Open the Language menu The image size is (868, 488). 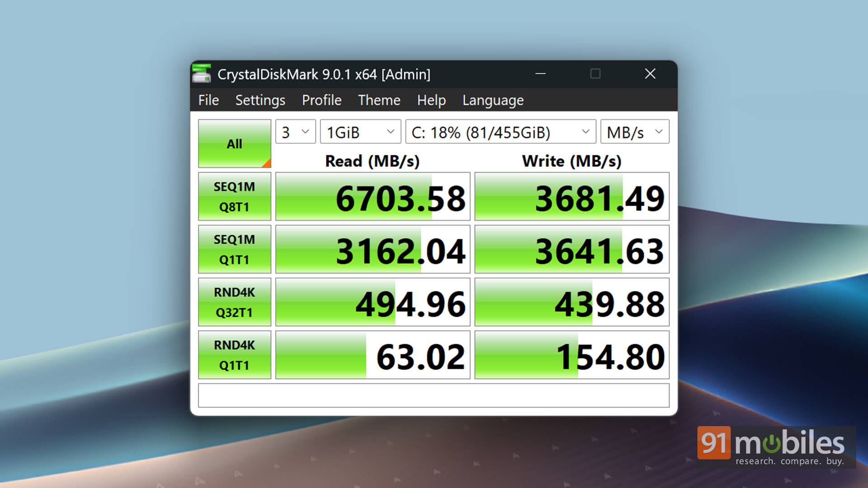[x=493, y=100]
